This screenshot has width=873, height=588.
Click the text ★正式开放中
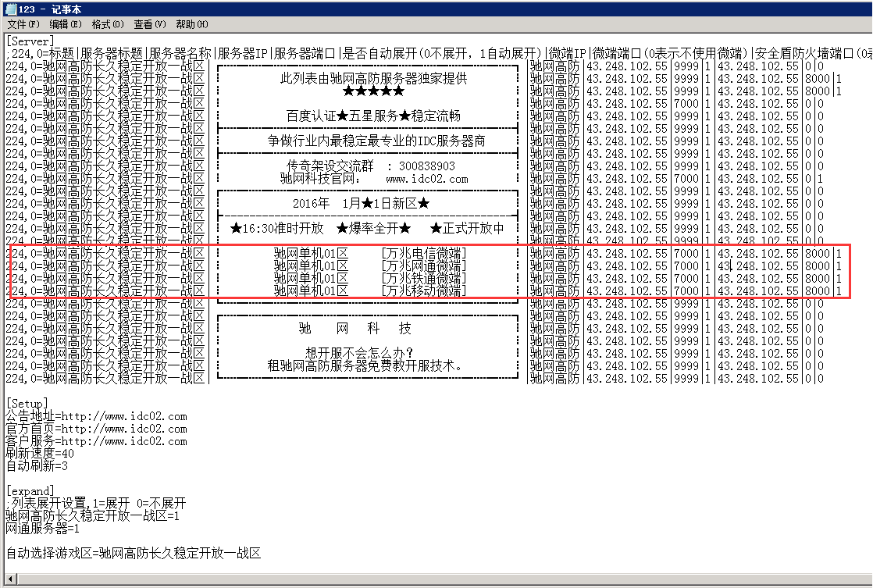(467, 228)
